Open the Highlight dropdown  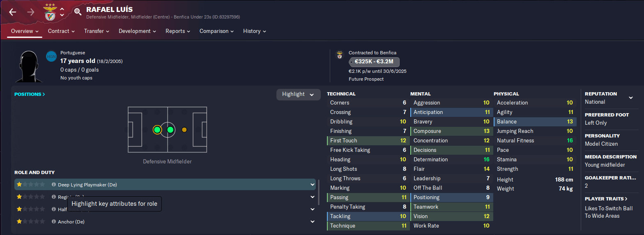pos(298,94)
